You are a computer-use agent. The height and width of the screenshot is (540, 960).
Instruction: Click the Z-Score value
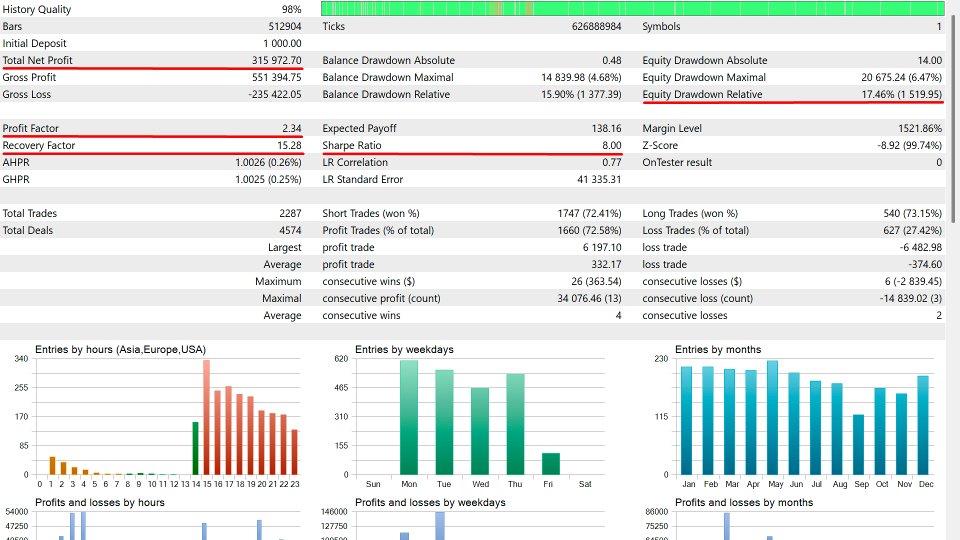pos(909,145)
